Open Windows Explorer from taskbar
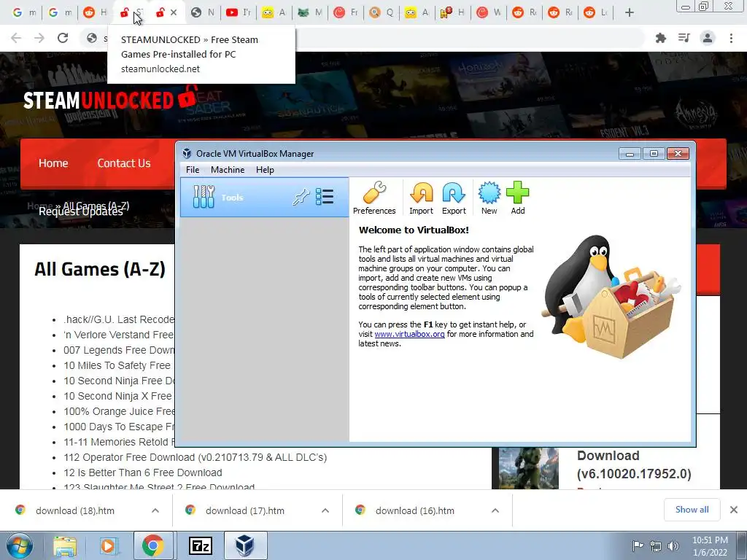The width and height of the screenshot is (747, 560). (x=65, y=545)
